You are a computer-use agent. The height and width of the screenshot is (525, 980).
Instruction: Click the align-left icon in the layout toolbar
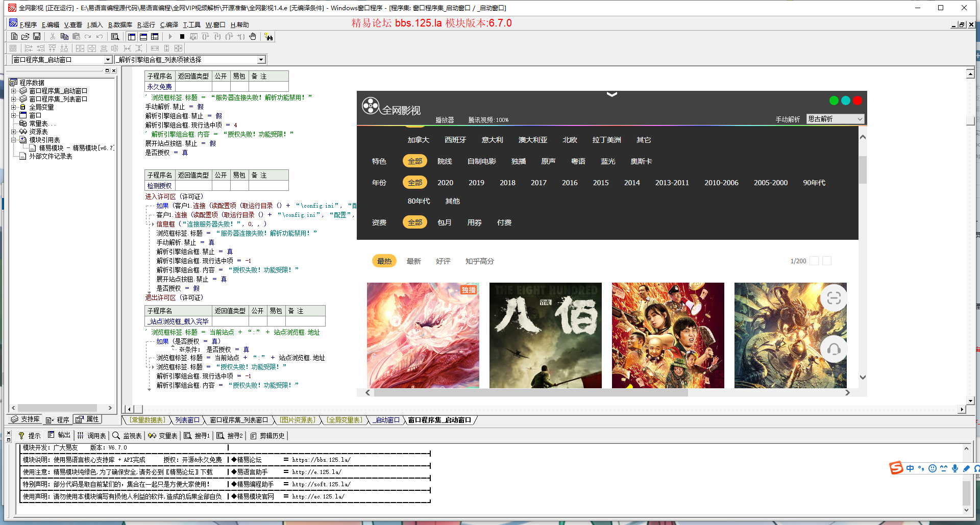point(29,48)
